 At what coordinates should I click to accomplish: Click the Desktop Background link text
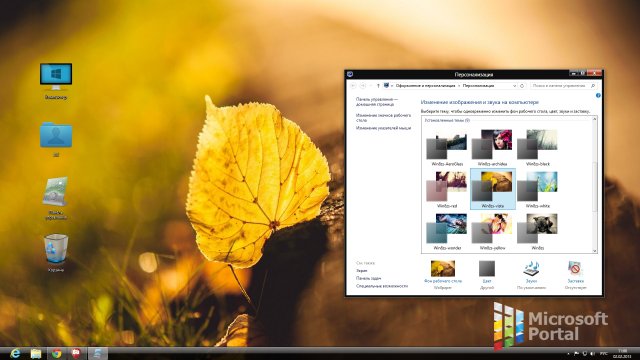coord(443,281)
